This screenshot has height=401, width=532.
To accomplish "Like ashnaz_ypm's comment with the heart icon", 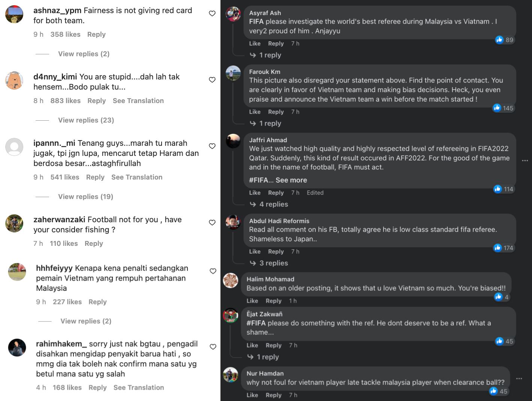I will coord(212,13).
